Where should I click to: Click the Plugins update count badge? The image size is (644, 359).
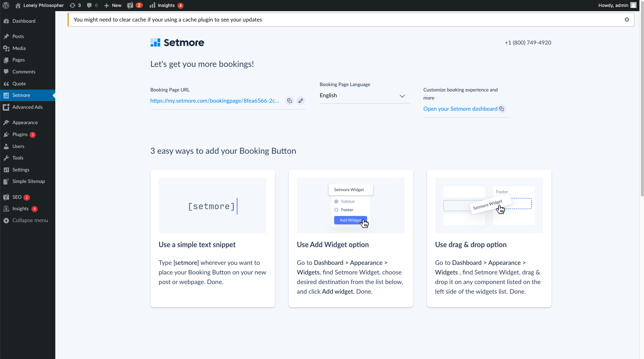(x=33, y=135)
